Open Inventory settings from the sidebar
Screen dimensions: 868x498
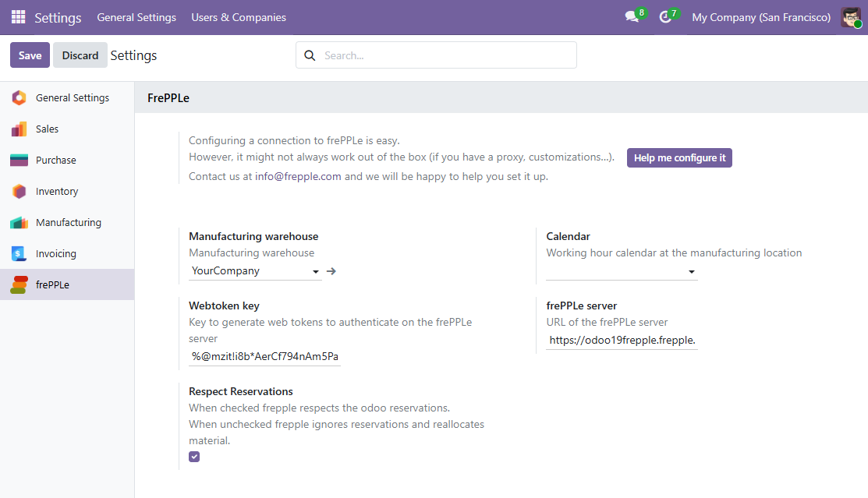pos(19,191)
